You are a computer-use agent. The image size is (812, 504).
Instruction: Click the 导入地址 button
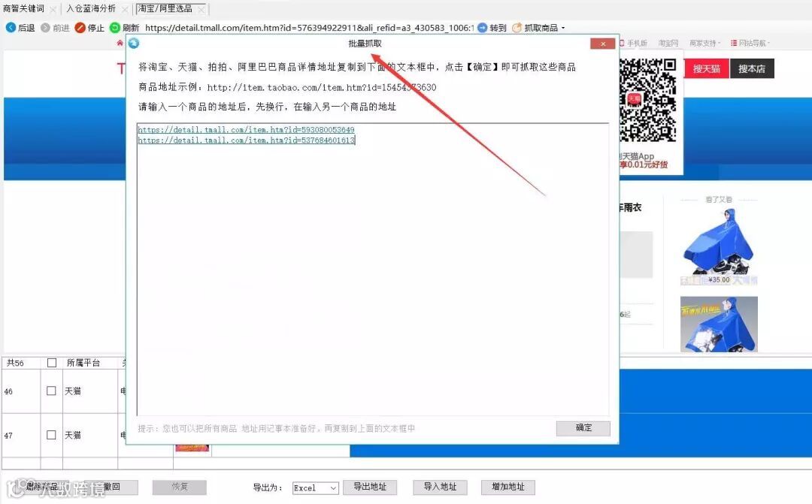(440, 487)
